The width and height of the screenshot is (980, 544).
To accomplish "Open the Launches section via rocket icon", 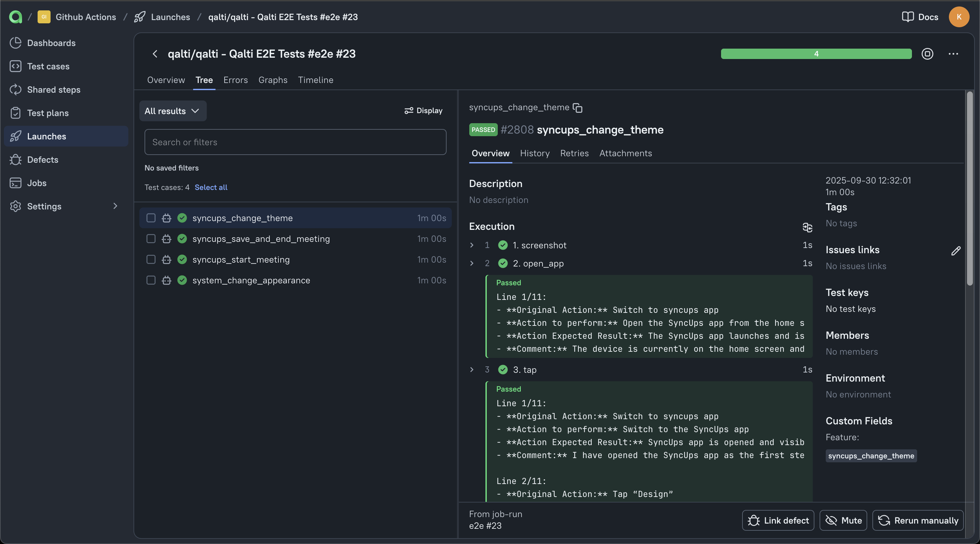I will pos(16,136).
